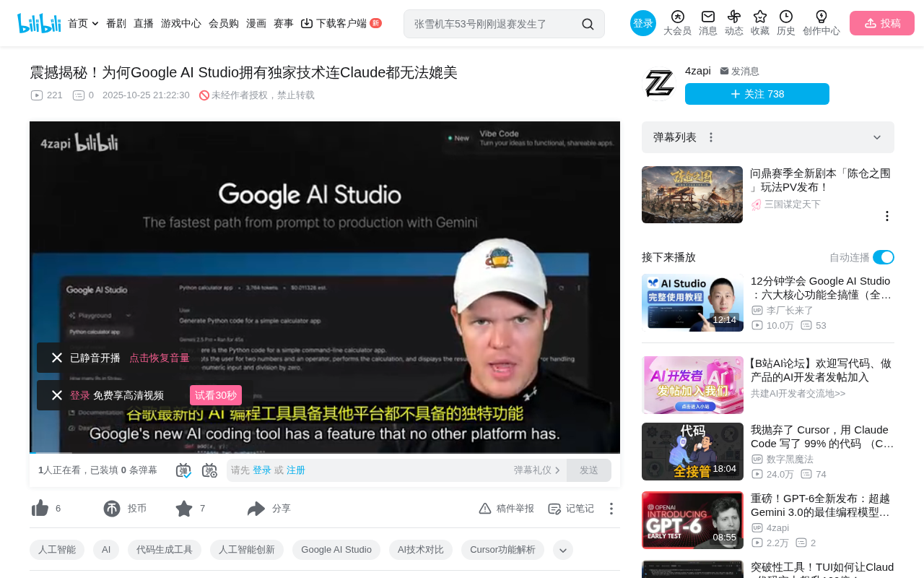
Task: Open danmaku settings icon
Action: click(209, 470)
